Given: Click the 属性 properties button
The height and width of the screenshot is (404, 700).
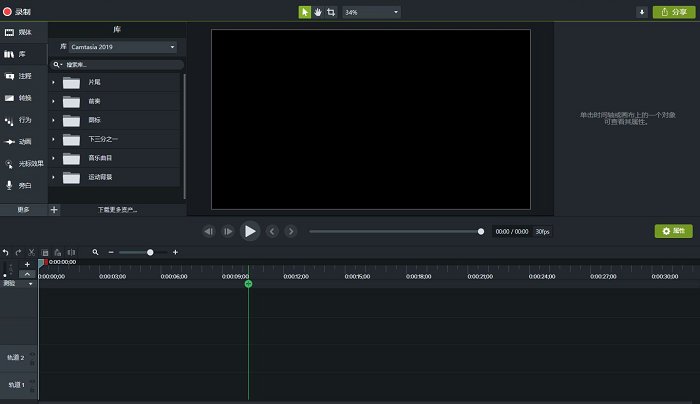Looking at the screenshot, I should (673, 231).
